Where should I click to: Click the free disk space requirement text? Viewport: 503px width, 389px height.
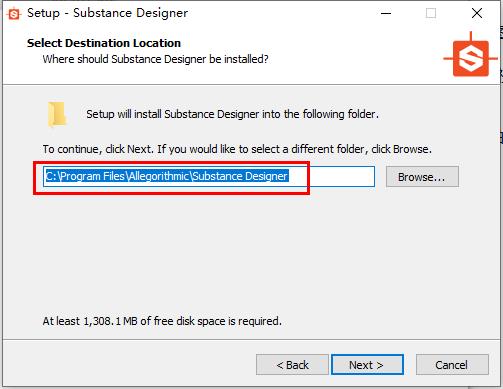click(x=162, y=321)
